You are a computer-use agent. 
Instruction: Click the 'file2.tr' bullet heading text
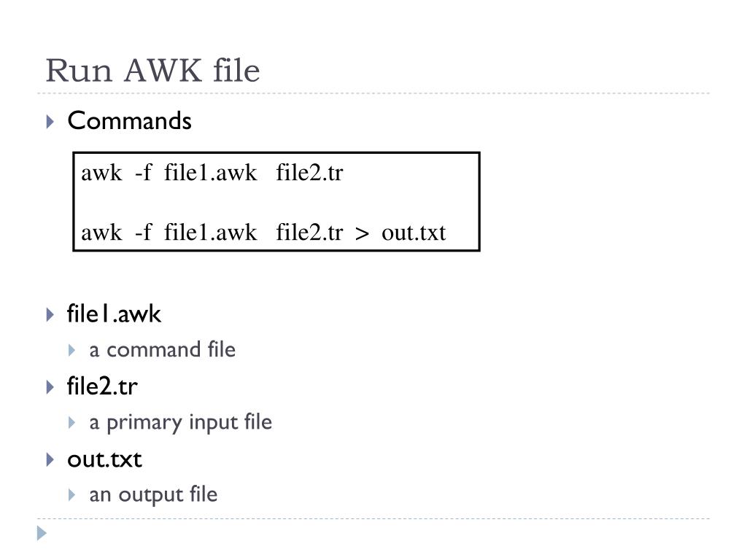tap(102, 386)
